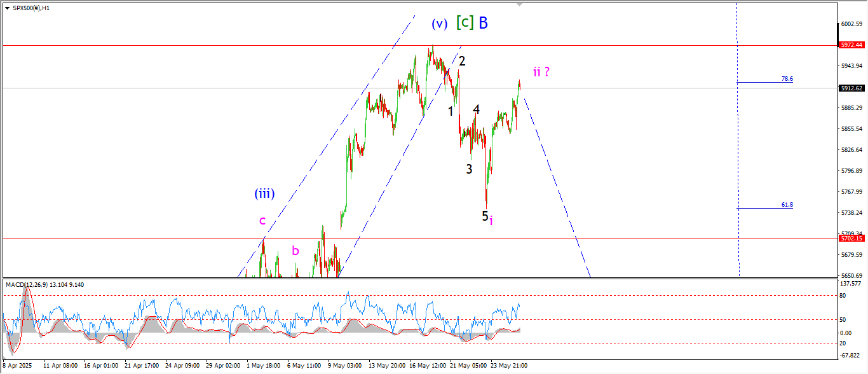Click the red 5972.44 price tag
This screenshot has width=868, height=374.
[x=851, y=45]
